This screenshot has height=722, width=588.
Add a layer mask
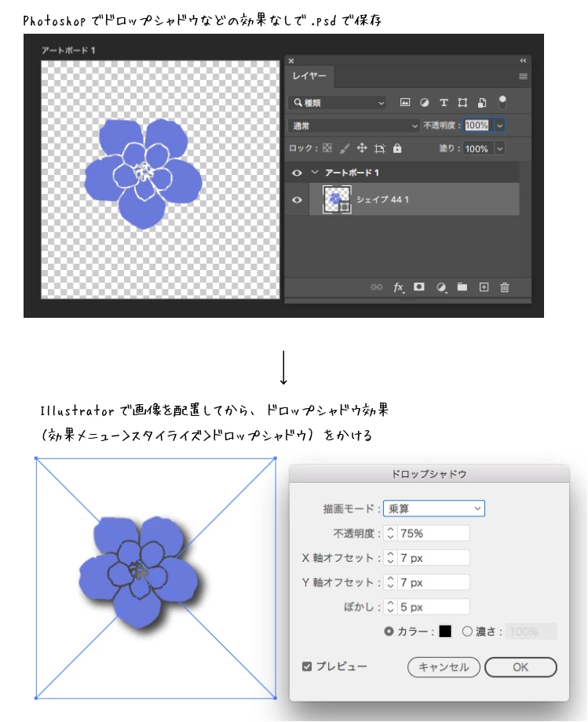pos(418,287)
